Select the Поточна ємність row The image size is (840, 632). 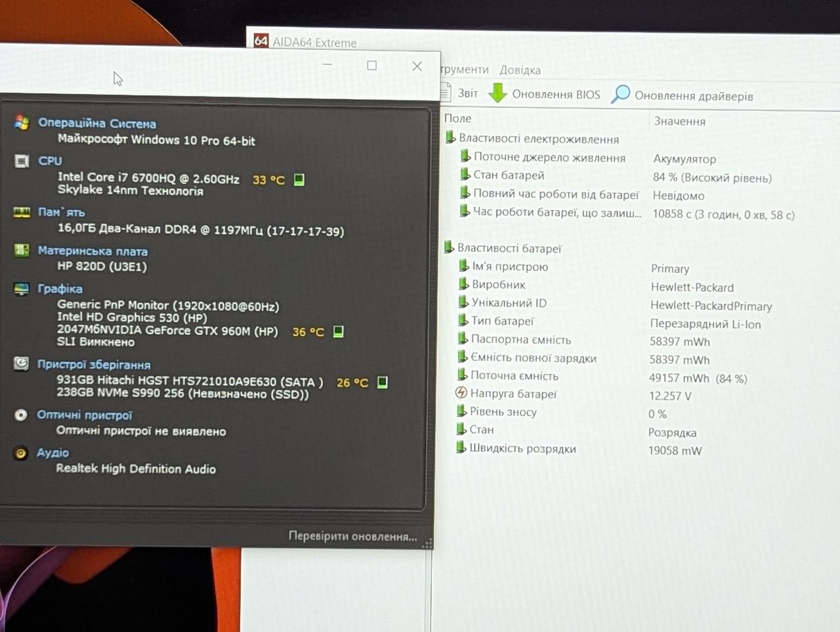[x=507, y=376]
